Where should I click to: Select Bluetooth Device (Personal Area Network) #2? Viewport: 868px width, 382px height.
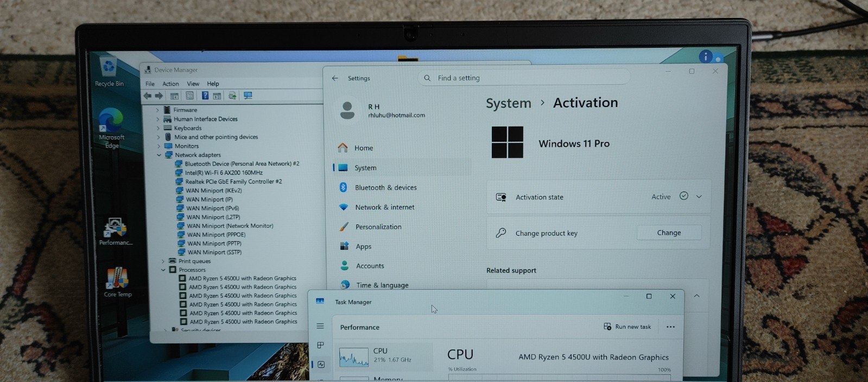pyautogui.click(x=237, y=164)
